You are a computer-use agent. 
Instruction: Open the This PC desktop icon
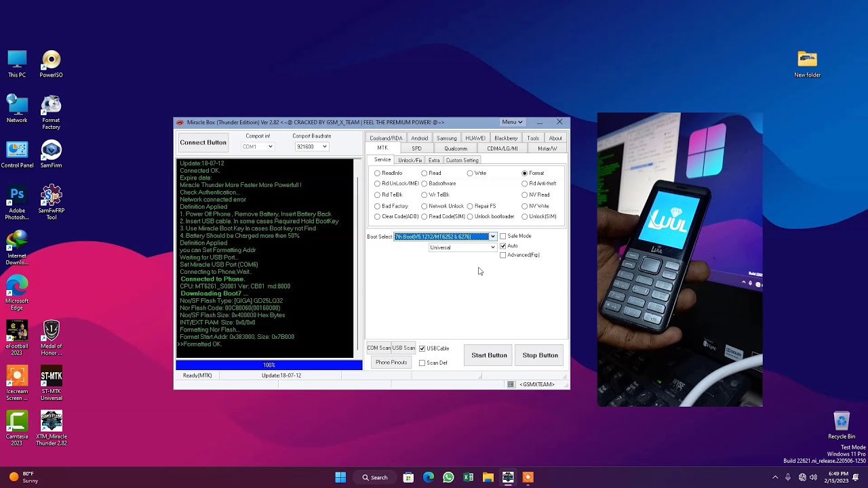click(x=17, y=64)
